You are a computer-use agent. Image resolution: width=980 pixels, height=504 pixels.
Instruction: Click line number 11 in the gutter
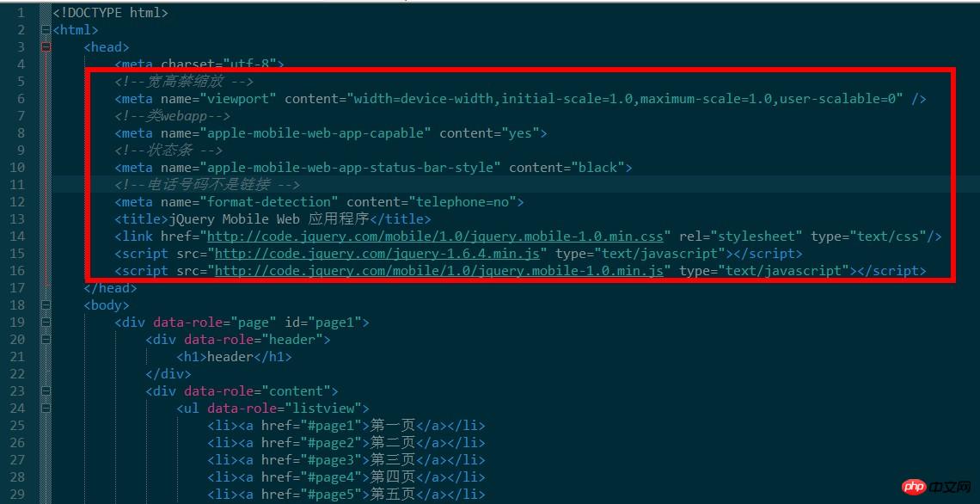pos(17,184)
